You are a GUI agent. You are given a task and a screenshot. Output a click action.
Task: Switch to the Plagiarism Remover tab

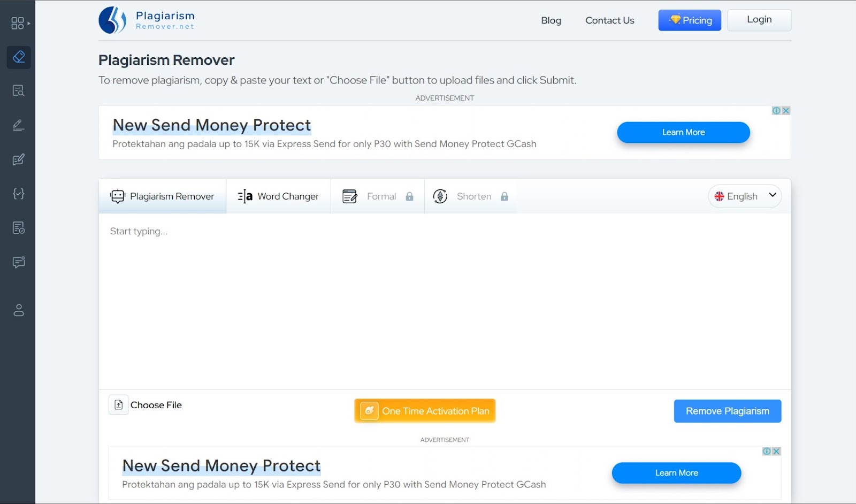pos(163,196)
